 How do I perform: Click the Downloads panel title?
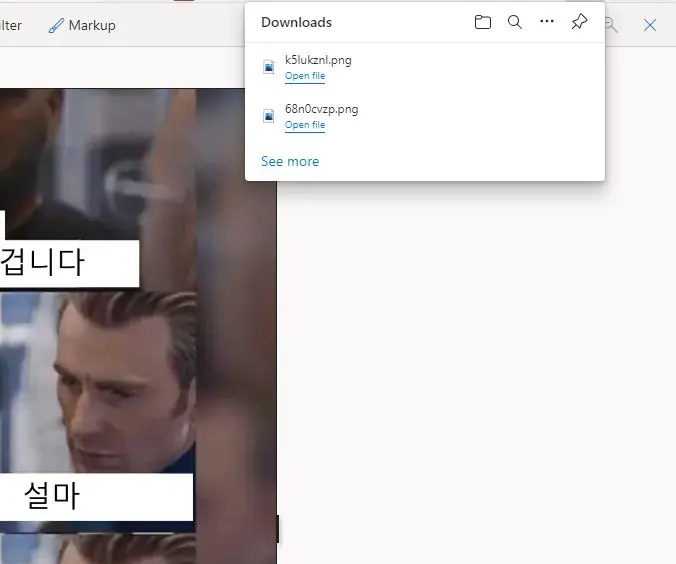297,22
